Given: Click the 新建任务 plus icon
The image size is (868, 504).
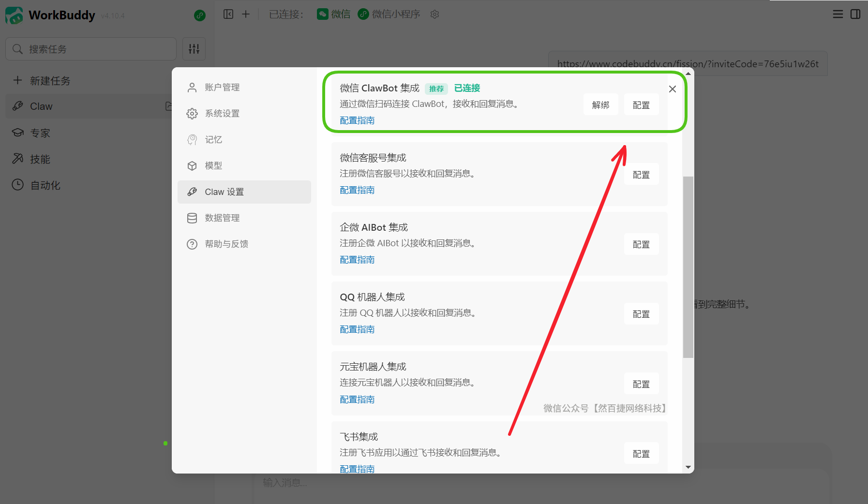Looking at the screenshot, I should point(17,80).
